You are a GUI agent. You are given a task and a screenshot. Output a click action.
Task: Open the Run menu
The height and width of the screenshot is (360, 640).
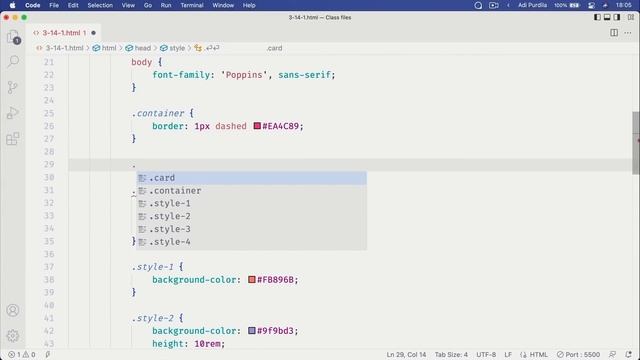[166, 5]
